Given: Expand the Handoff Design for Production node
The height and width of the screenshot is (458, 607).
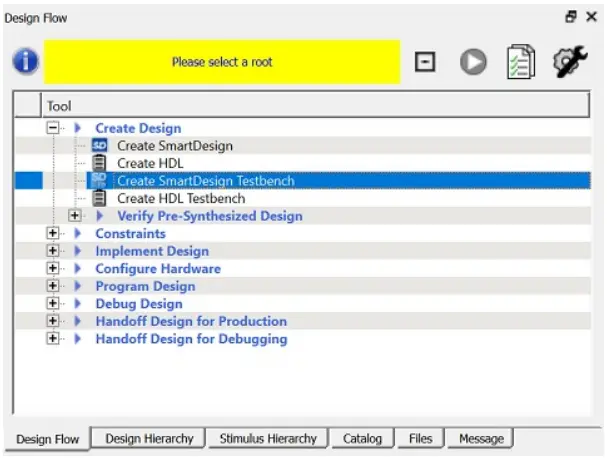Looking at the screenshot, I should 53,321.
